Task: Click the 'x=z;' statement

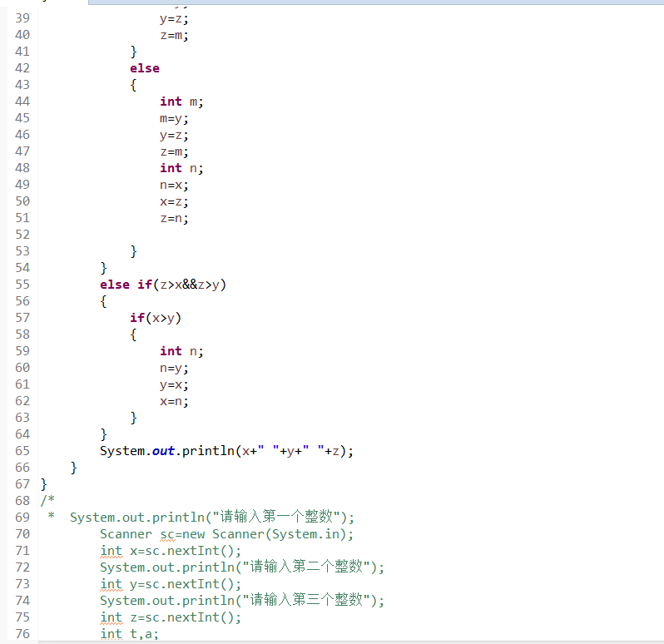Action: click(174, 201)
